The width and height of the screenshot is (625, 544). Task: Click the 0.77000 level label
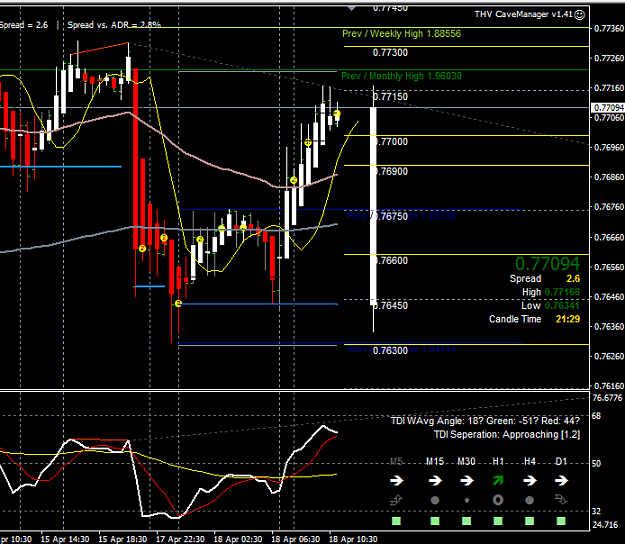point(392,142)
